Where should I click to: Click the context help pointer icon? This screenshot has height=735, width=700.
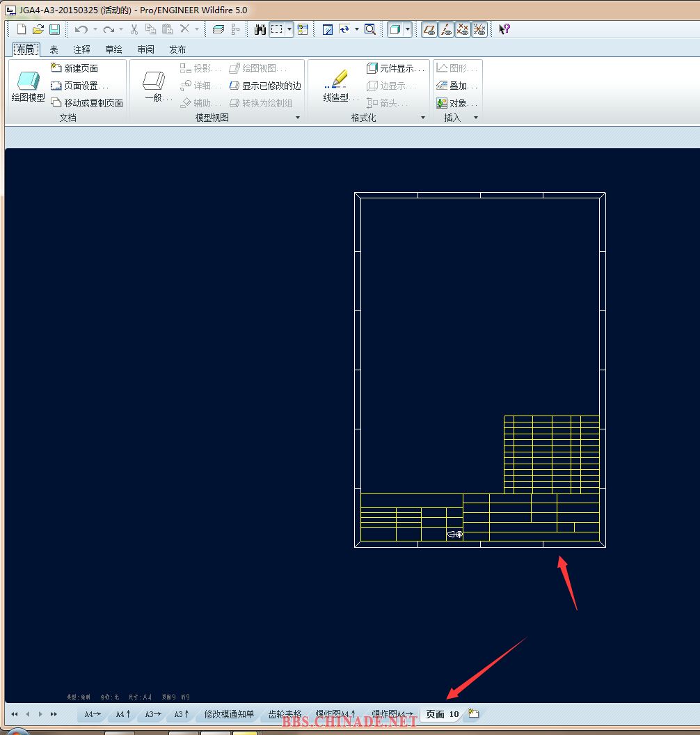pos(504,29)
